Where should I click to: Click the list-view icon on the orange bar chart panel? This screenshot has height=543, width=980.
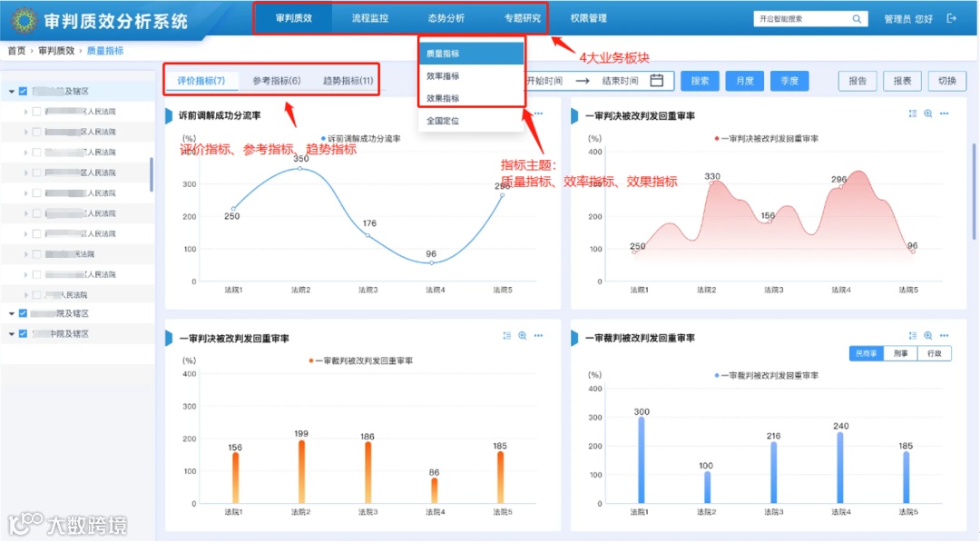(x=507, y=336)
